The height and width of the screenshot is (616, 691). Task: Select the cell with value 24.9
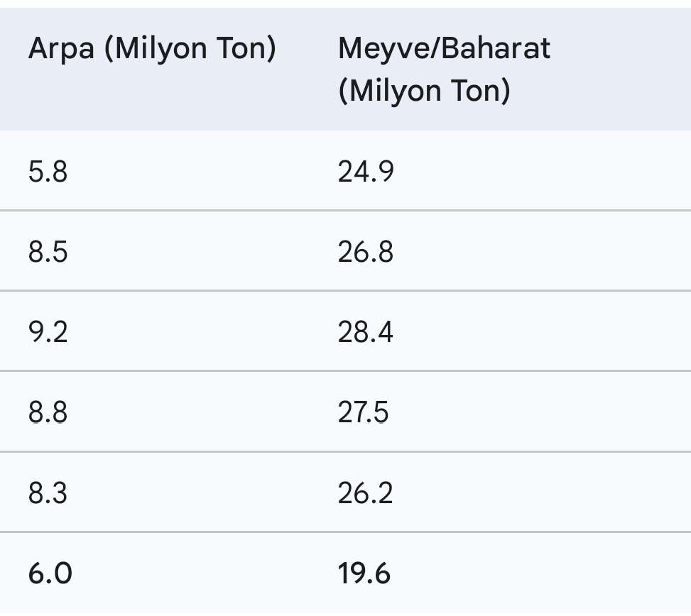click(366, 172)
